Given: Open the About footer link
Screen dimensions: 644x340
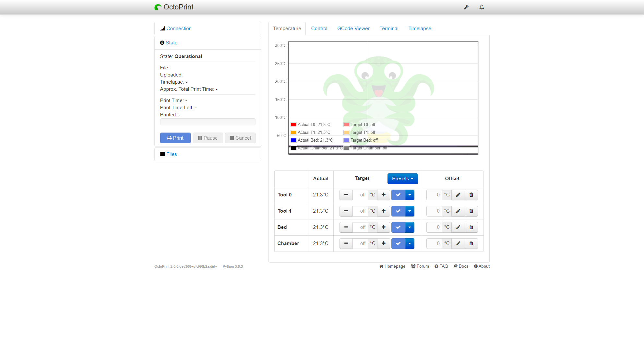Looking at the screenshot, I should point(482,266).
